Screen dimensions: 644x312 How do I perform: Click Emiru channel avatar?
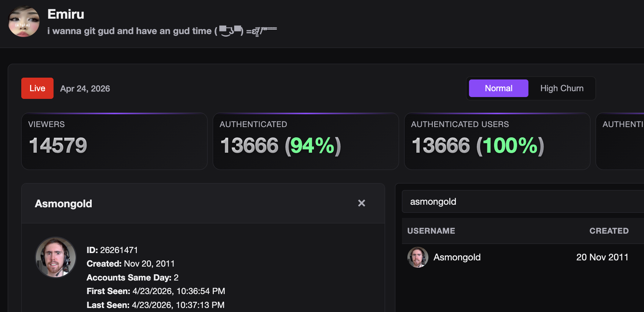(24, 21)
